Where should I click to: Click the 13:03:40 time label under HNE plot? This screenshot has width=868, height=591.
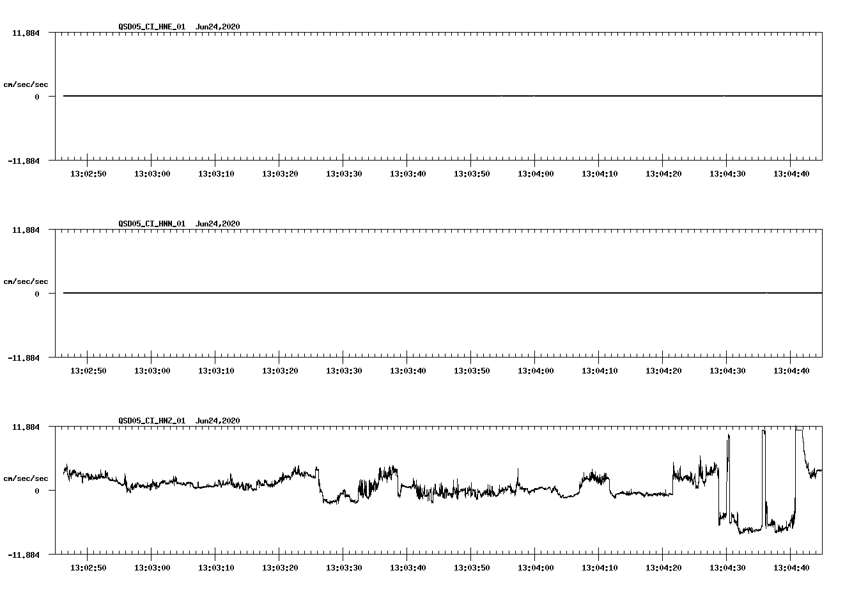coord(408,174)
